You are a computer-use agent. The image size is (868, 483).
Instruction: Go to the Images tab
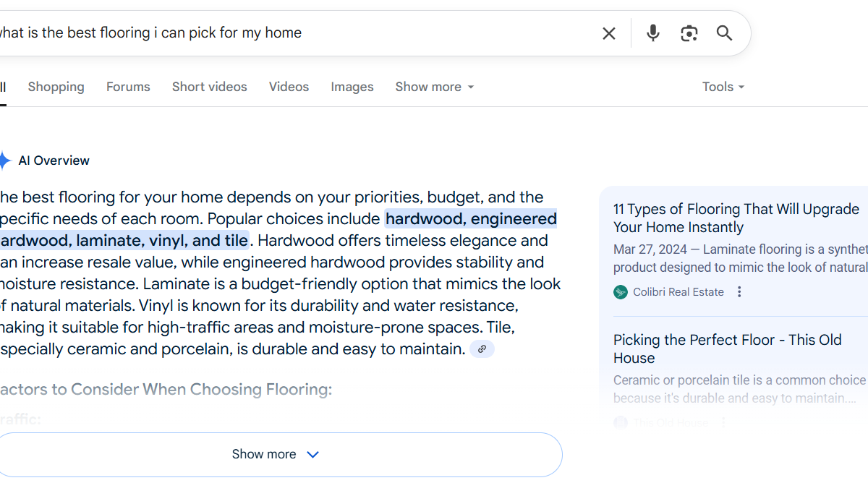[352, 87]
